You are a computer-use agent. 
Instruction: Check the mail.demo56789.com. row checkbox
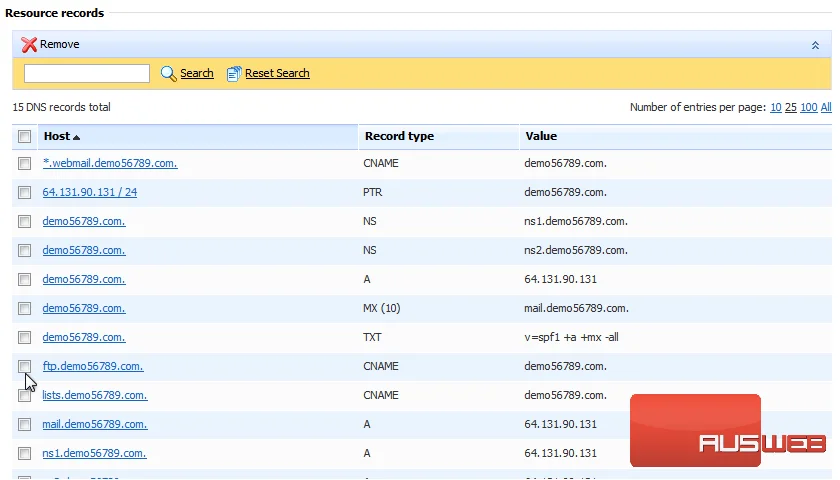25,424
